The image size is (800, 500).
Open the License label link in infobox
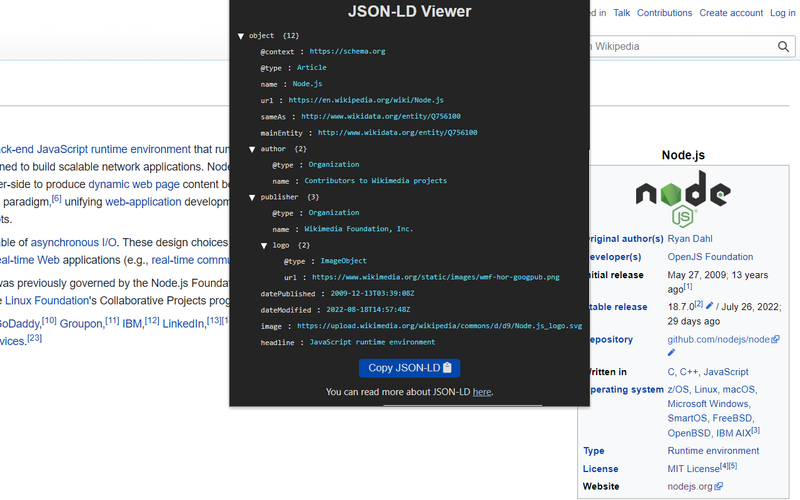pyautogui.click(x=601, y=469)
